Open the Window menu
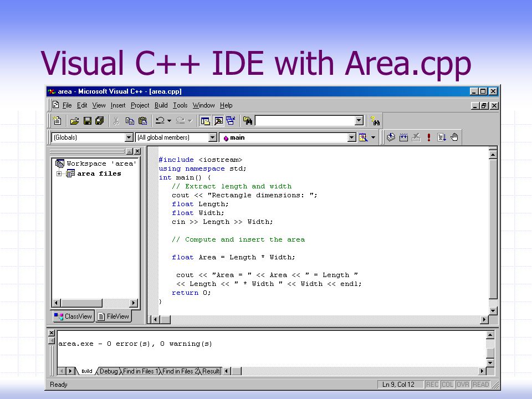The height and width of the screenshot is (399, 532). (203, 105)
